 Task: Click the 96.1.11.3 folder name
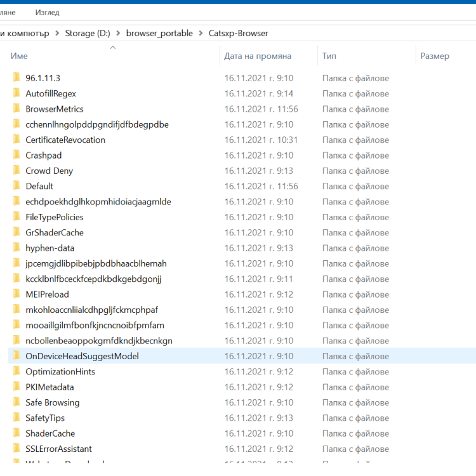[43, 78]
